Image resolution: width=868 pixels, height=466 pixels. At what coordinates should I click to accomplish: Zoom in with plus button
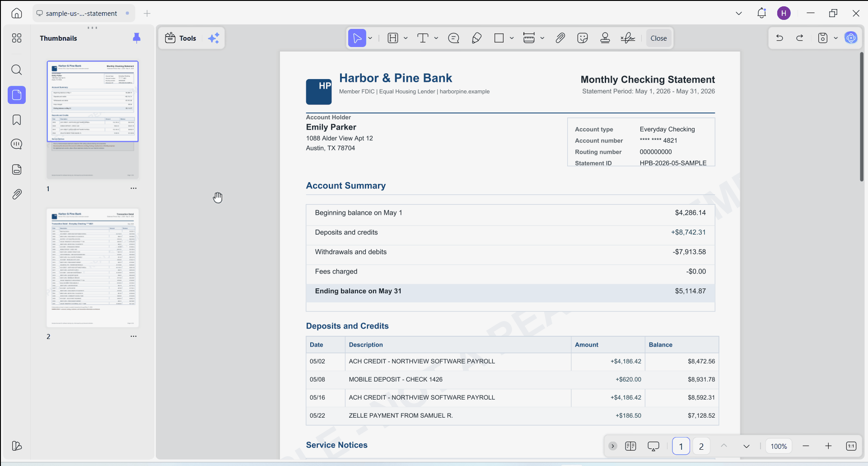point(828,446)
